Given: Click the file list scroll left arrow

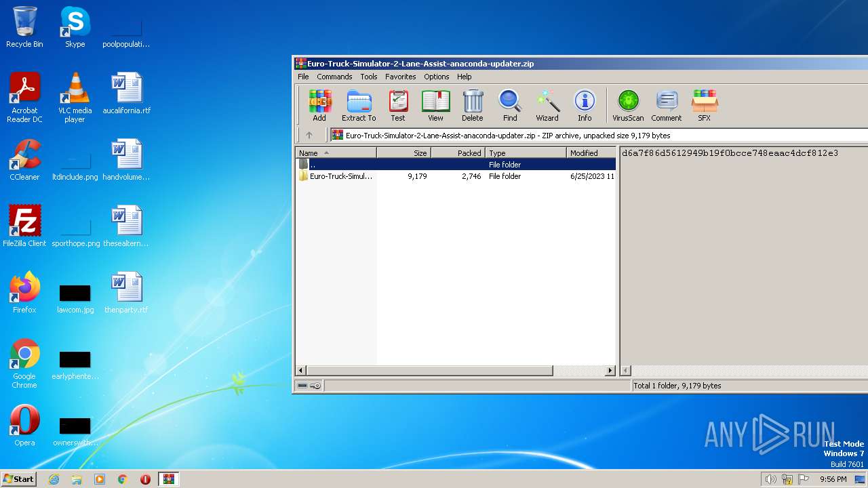Looking at the screenshot, I should point(301,371).
